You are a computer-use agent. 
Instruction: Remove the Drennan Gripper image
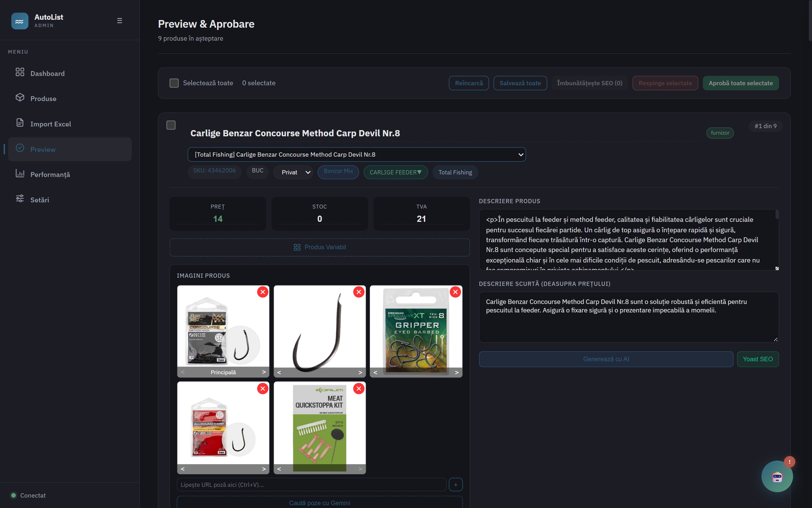455,292
